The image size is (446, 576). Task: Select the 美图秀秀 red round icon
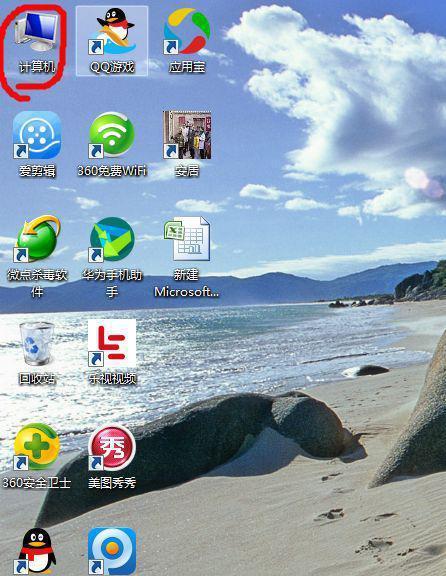coord(112,447)
